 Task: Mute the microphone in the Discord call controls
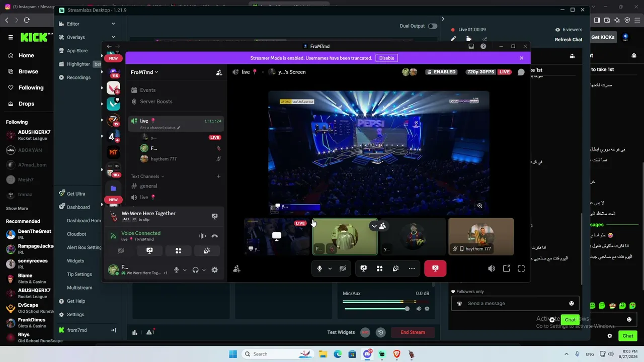319,268
